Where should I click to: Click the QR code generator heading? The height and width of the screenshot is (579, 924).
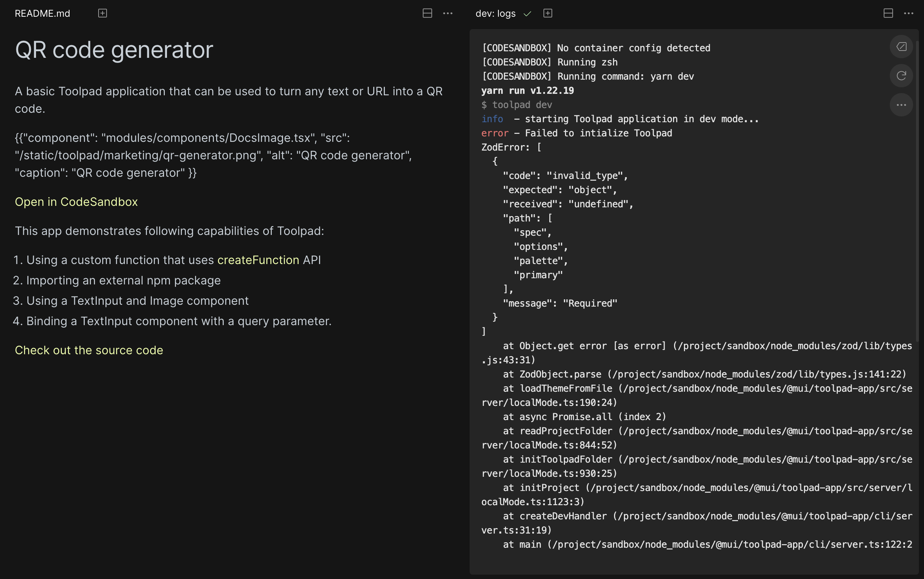[114, 50]
